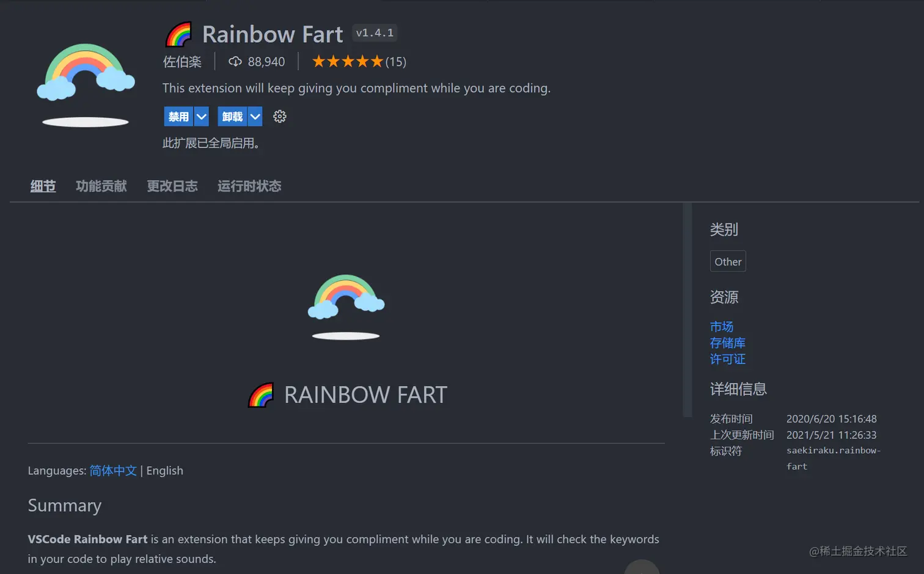Click the 禁用 (Disable) button
The height and width of the screenshot is (574, 924).
tap(178, 117)
